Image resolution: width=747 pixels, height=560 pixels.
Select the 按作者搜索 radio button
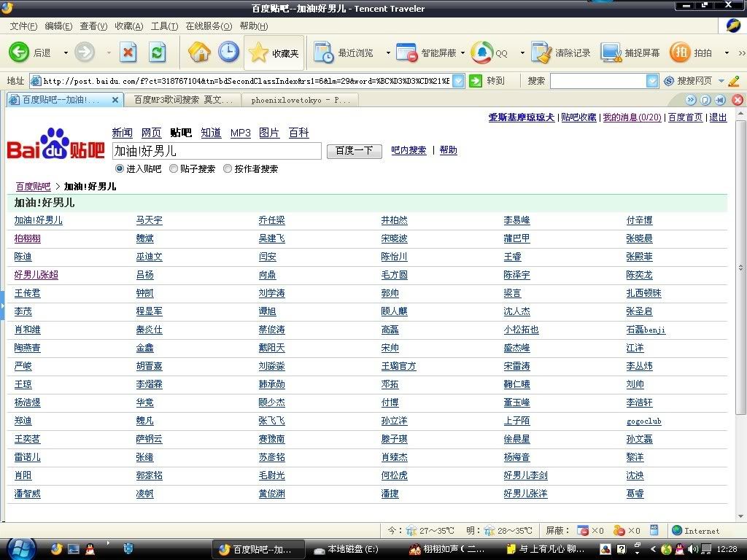click(228, 168)
